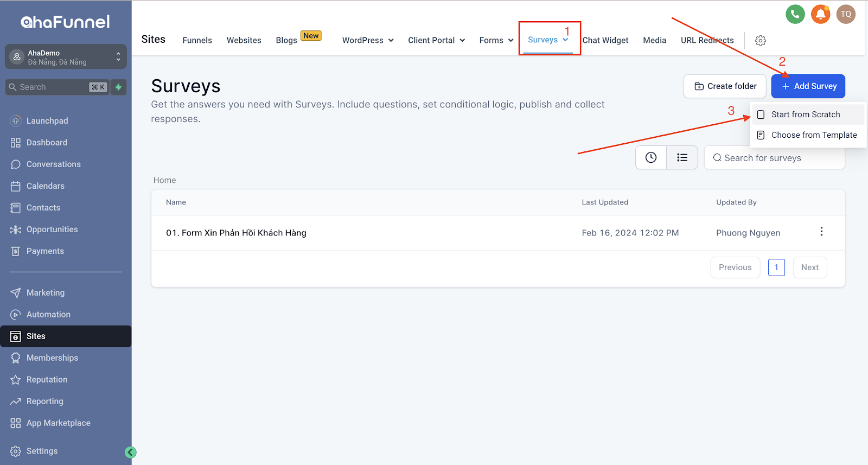Expand the Surveys dropdown tab
Viewport: 868px width, 465px height.
click(548, 40)
